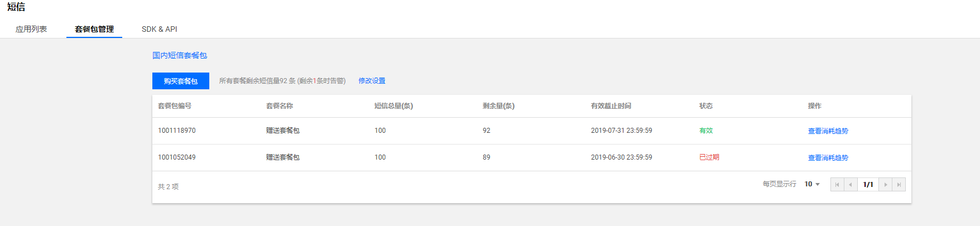Click 短信 page title
This screenshot has height=226, width=980.
tap(16, 7)
